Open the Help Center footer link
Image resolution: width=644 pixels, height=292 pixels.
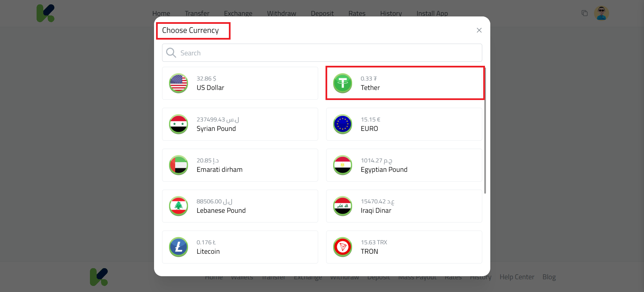pos(517,277)
